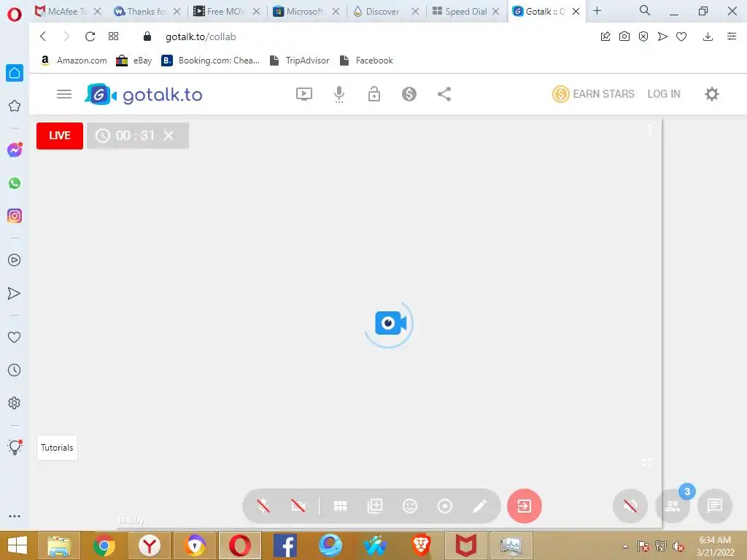Screen dimensions: 747x560
Task: Open the Booking.com bookmark
Action: click(x=211, y=61)
